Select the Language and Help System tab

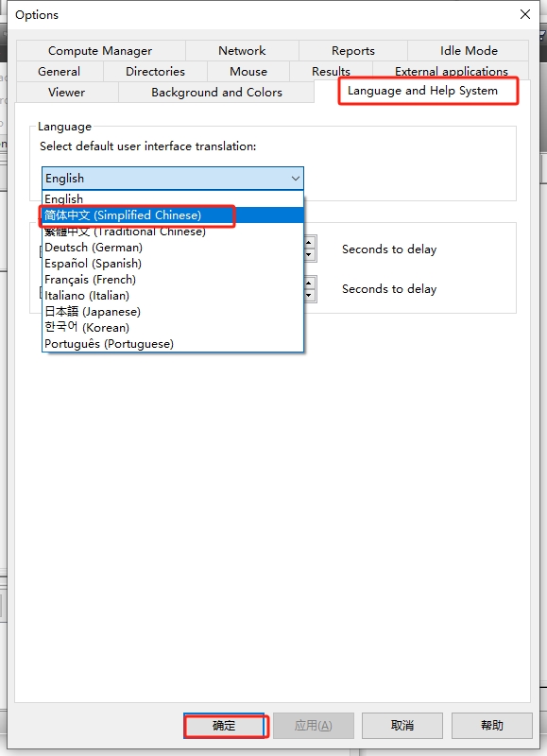(x=422, y=91)
